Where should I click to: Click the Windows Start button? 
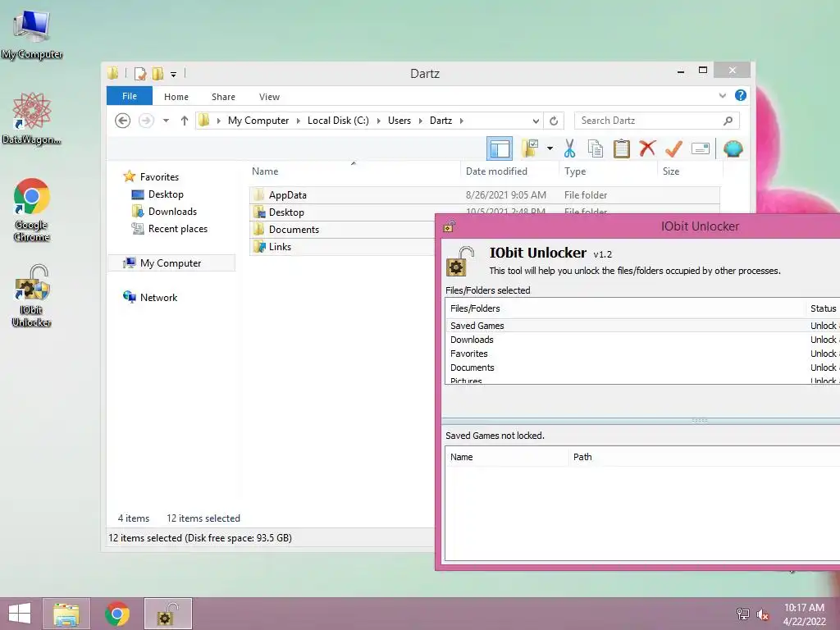[x=20, y=614]
